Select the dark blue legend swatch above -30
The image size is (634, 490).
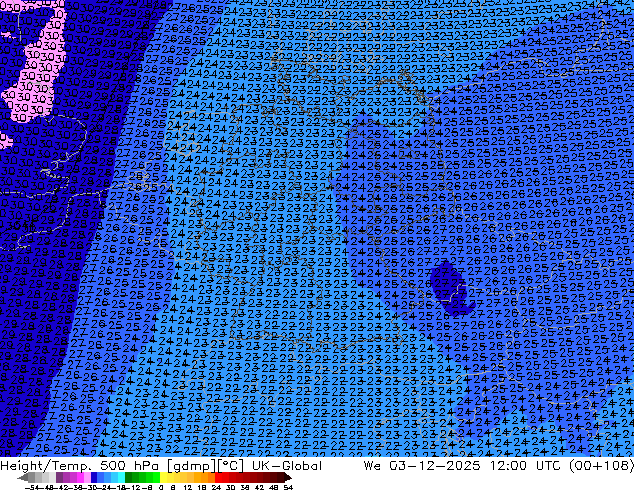pos(94,478)
